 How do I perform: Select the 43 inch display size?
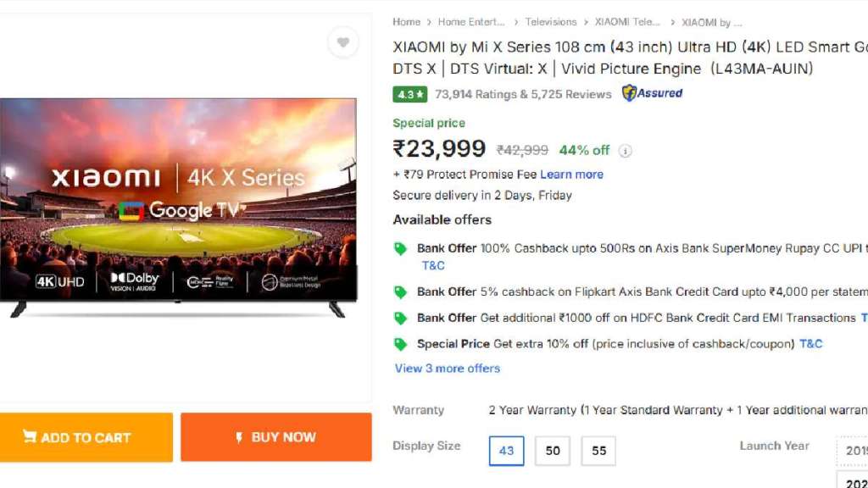tap(506, 451)
